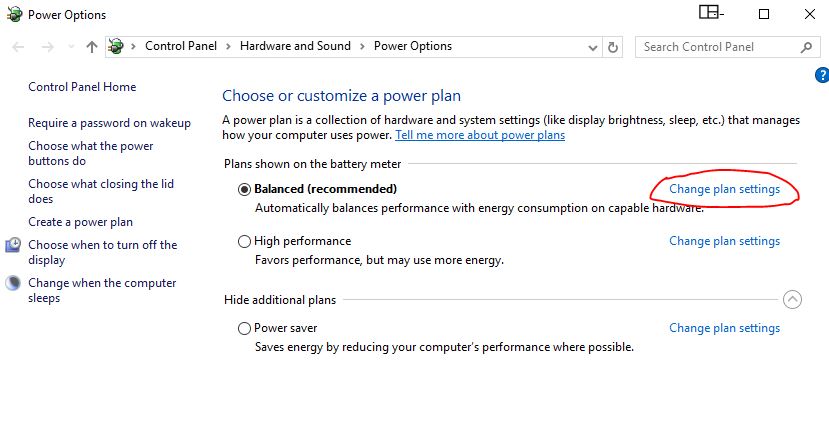829x427 pixels.
Task: Open the recent locations dropdown arrow
Action: [x=71, y=47]
